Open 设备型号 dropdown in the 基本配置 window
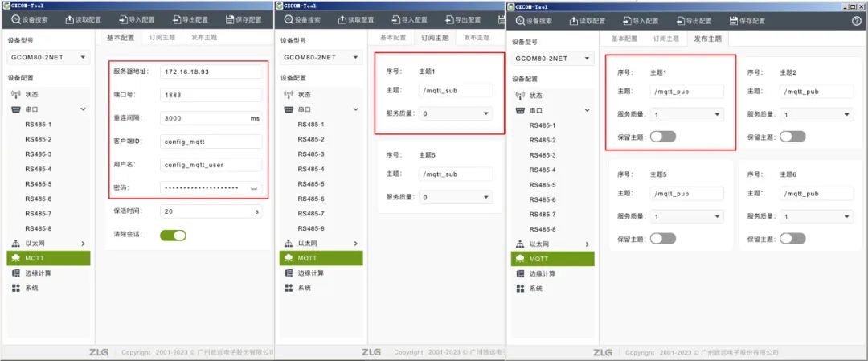868x361 pixels. (x=48, y=57)
